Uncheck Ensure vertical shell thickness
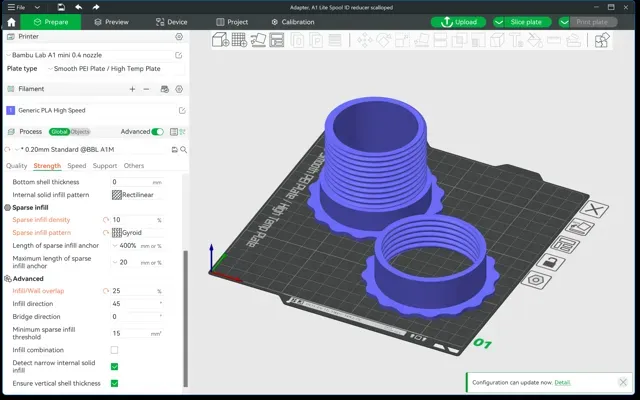Screen dimensions: 640x400 pyautogui.click(x=114, y=383)
